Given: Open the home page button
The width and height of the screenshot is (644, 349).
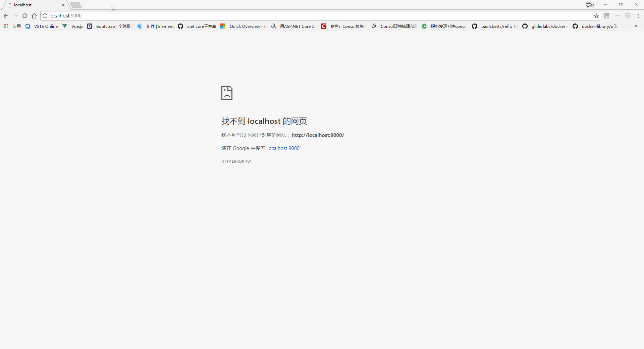Looking at the screenshot, I should pos(34,16).
